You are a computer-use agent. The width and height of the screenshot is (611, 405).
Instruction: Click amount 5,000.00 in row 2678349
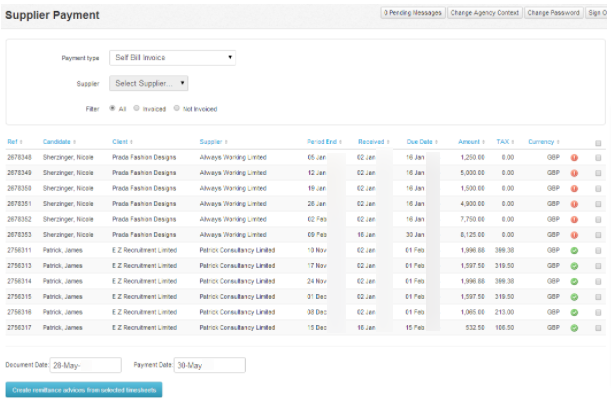472,173
